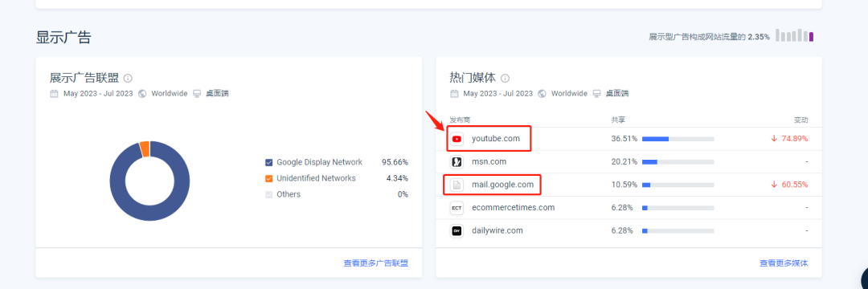The image size is (868, 289).
Task: Click the youtube.com favicon icon
Action: coord(457,139)
